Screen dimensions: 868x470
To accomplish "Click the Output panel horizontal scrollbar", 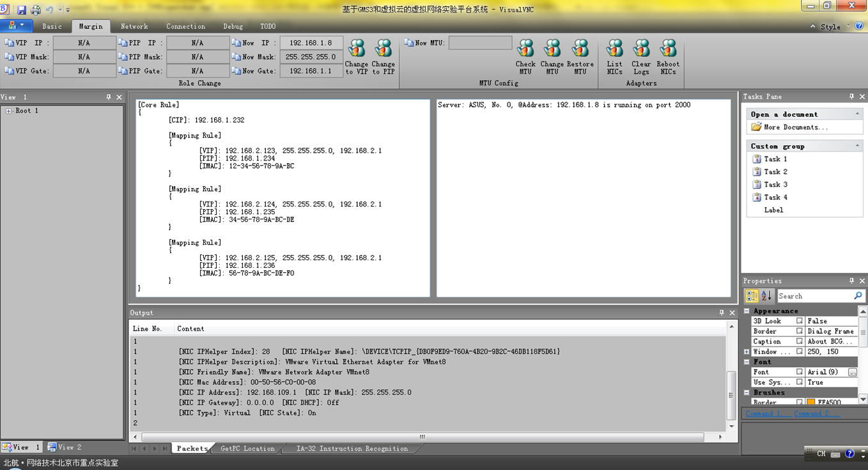I will coord(422,437).
